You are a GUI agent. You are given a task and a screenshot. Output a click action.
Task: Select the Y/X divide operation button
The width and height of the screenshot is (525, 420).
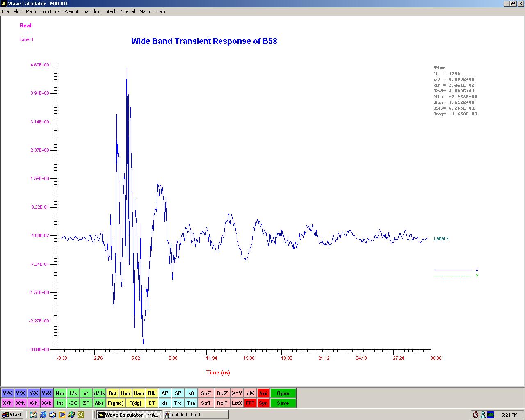(7, 393)
